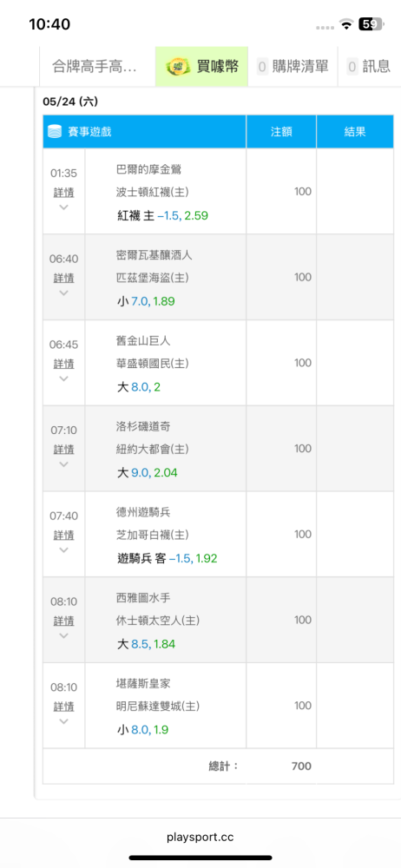Image resolution: width=401 pixels, height=868 pixels.
Task: Expand chevron under the 07:10 game details
Action: [63, 464]
